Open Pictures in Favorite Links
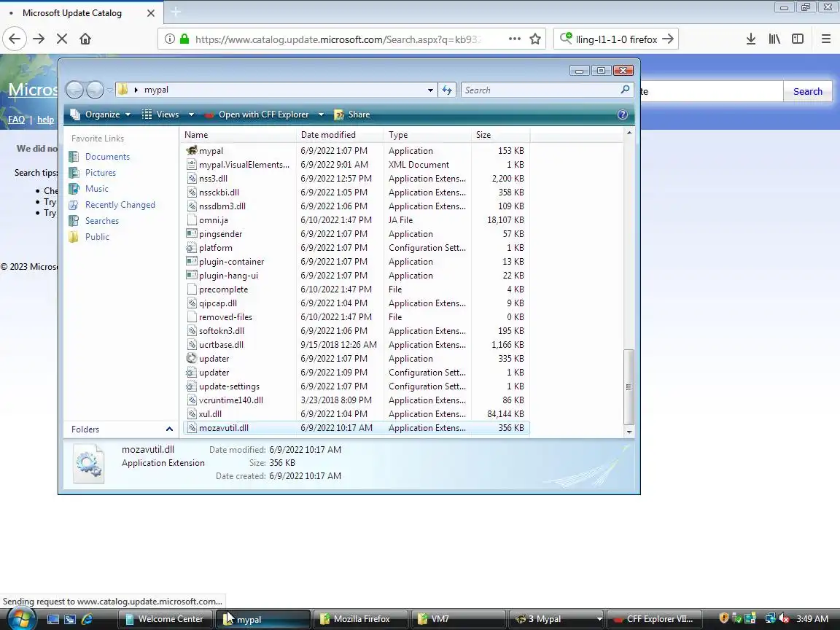 click(x=100, y=173)
